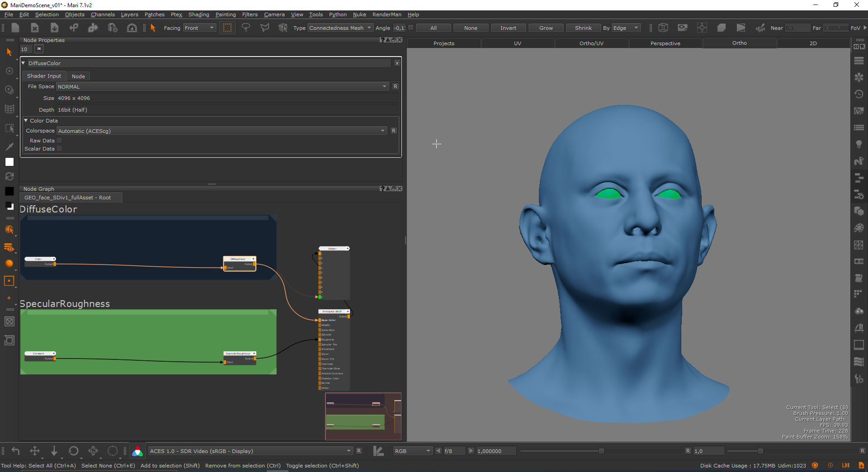Viewport: 868px width, 472px height.
Task: Open the Colorspace dropdown
Action: [222, 131]
